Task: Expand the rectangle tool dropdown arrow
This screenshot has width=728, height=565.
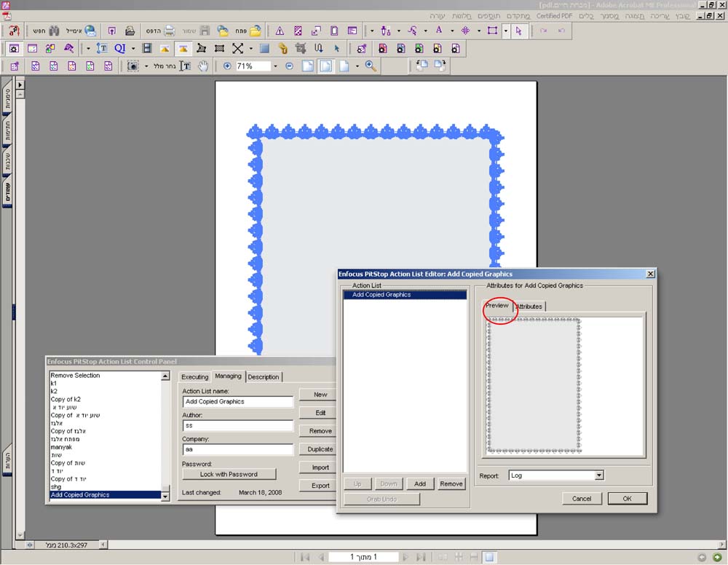Action: coord(506,31)
